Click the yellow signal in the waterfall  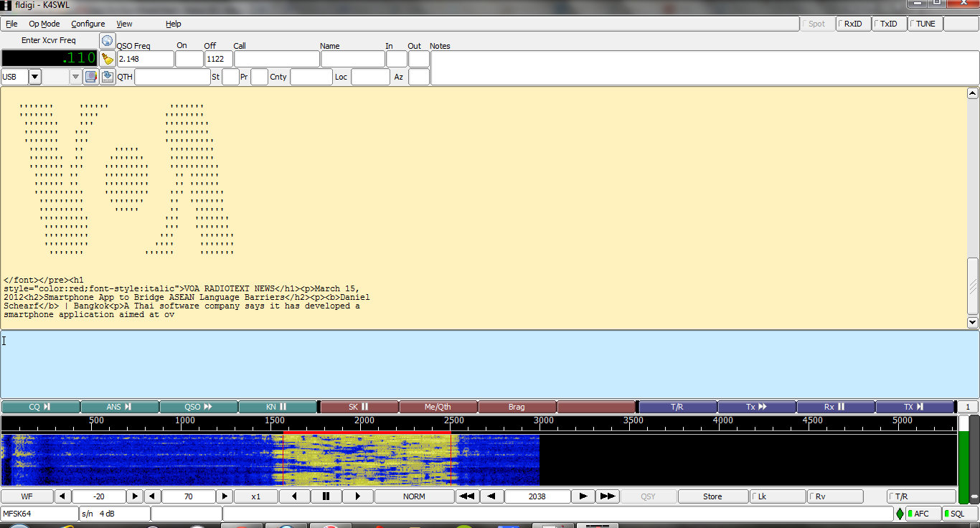coord(367,460)
